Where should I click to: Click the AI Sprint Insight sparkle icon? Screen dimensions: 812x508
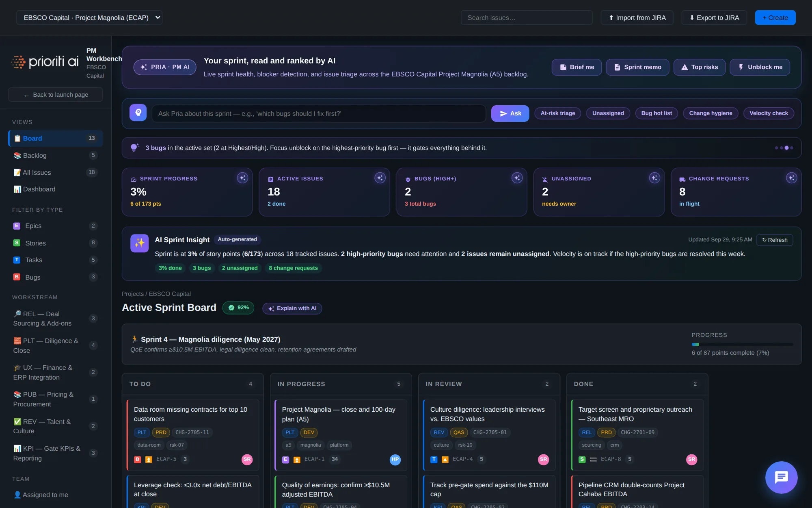pyautogui.click(x=139, y=243)
